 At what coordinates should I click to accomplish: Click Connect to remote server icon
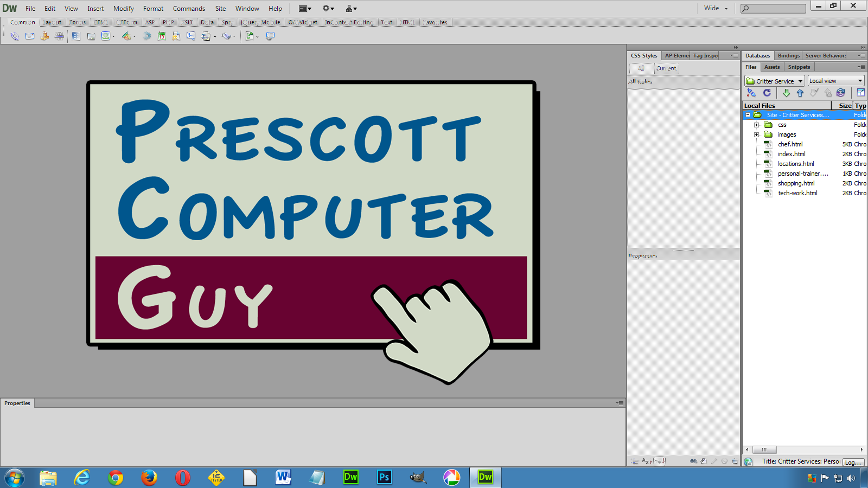(x=751, y=93)
